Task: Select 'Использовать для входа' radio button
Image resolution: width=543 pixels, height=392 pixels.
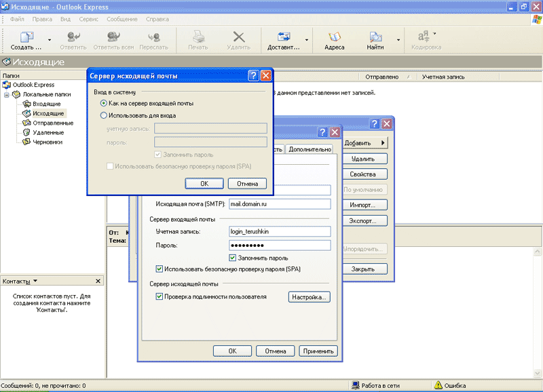Action: 104,115
